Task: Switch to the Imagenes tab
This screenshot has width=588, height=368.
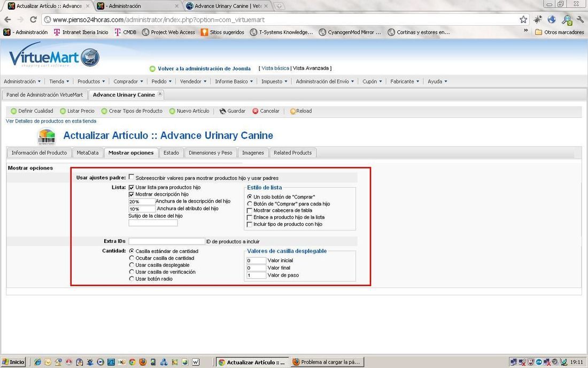Action: pos(253,152)
